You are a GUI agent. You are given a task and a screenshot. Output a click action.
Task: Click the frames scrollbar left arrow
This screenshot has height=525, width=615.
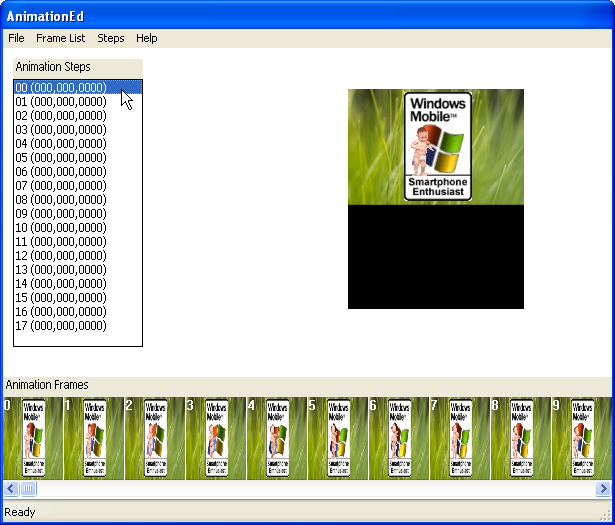[x=11, y=489]
